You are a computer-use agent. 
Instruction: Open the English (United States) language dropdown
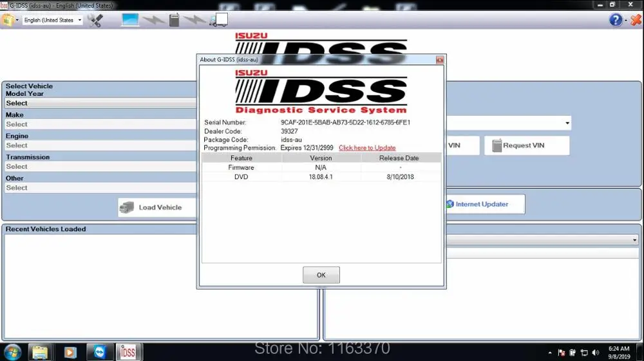[x=52, y=20]
